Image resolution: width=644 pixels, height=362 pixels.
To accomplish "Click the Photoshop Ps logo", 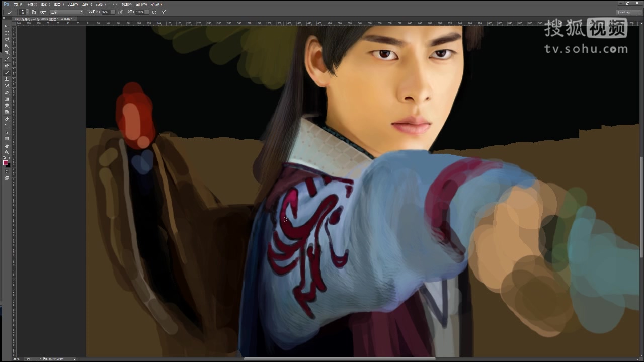I will [x=6, y=4].
